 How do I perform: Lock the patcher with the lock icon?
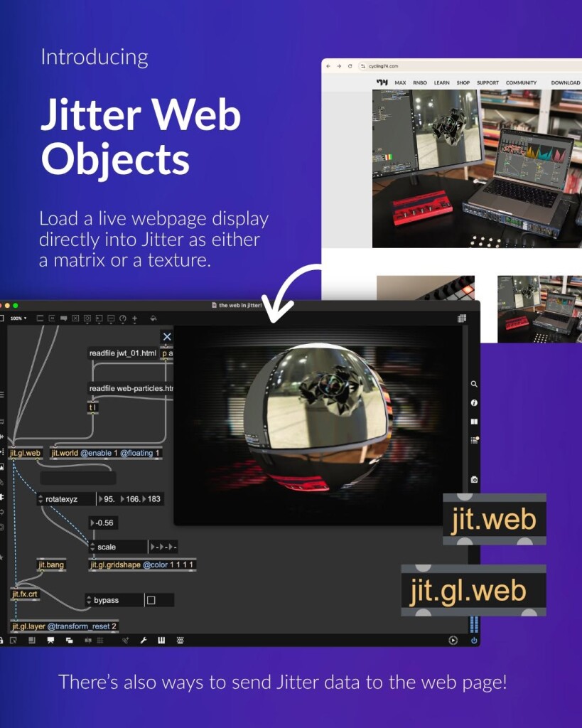1,641
